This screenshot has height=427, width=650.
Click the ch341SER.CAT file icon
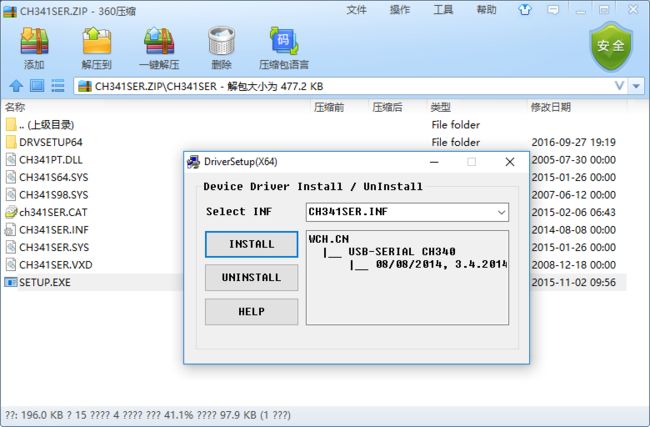tap(11, 212)
